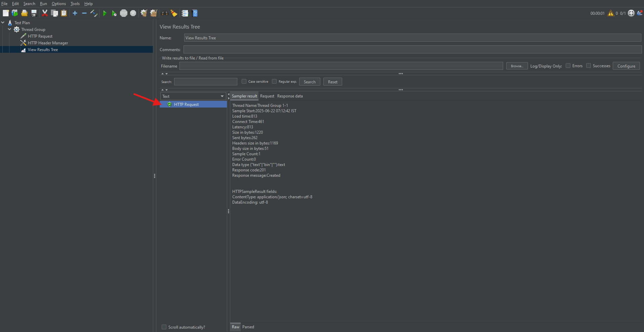Screen dimensions: 644x332
Task: Open an existing test plan file
Action: click(x=24, y=13)
